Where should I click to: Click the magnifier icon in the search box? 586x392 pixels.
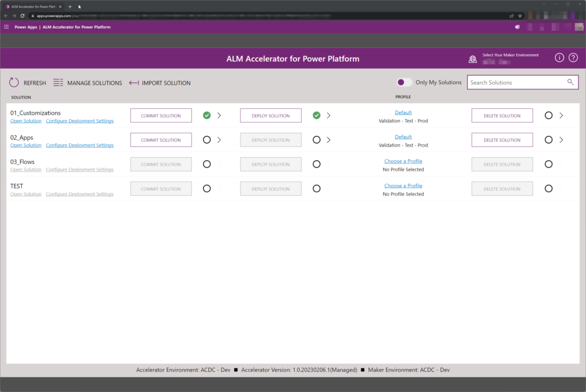pyautogui.click(x=571, y=82)
